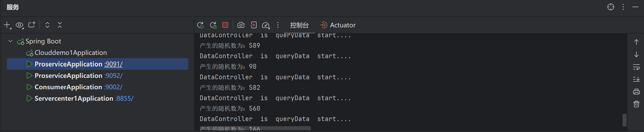Switch to the 控制台 tab

pyautogui.click(x=299, y=25)
